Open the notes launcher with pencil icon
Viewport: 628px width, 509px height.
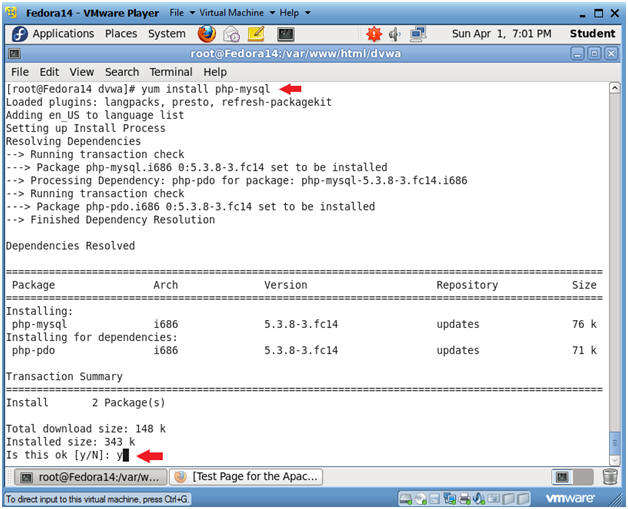coord(256,34)
